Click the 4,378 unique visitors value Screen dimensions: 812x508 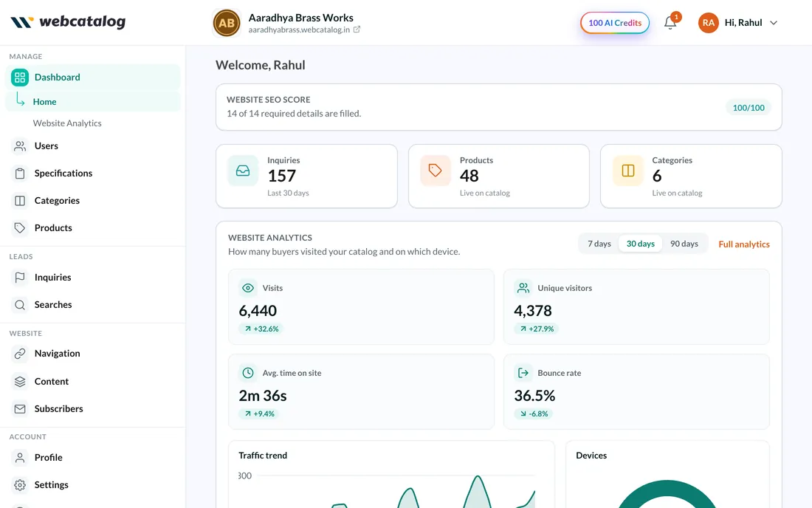point(533,311)
